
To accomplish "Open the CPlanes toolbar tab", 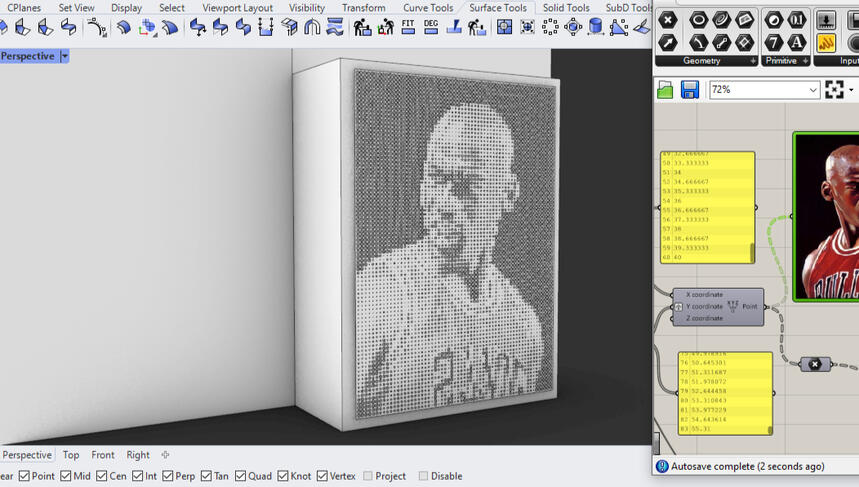I will click(24, 8).
